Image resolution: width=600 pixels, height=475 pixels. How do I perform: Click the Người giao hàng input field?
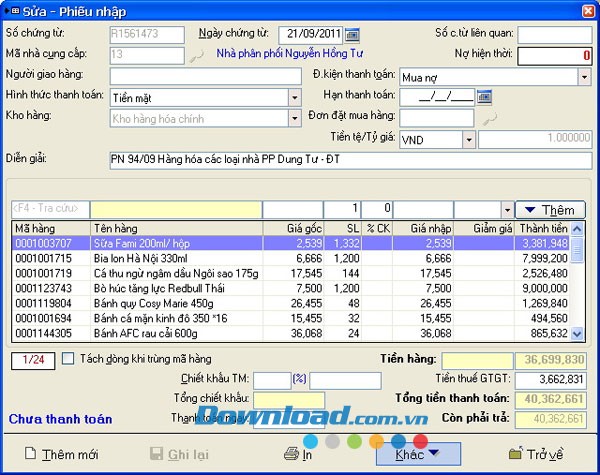click(205, 76)
